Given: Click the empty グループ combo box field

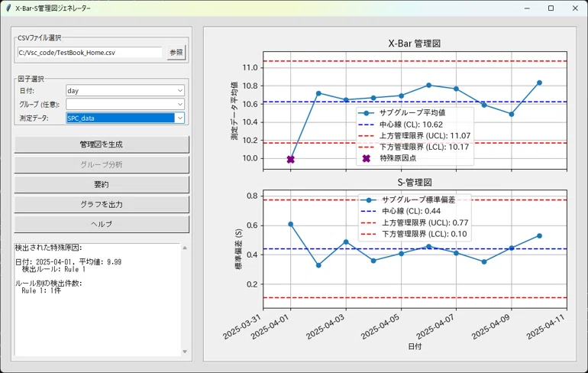Looking at the screenshot, I should (x=121, y=104).
